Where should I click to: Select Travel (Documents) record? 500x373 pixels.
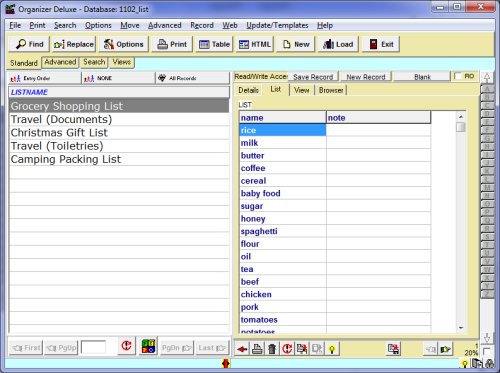pos(119,119)
